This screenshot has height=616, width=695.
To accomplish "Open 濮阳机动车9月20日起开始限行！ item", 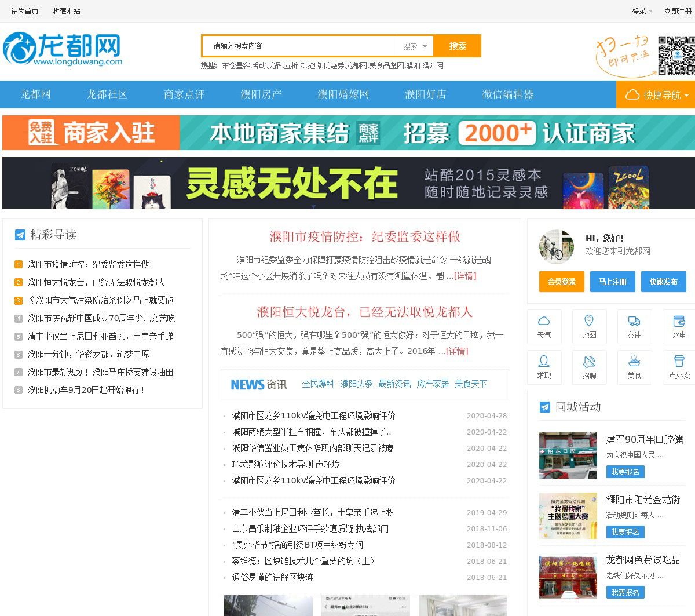I will coord(86,390).
